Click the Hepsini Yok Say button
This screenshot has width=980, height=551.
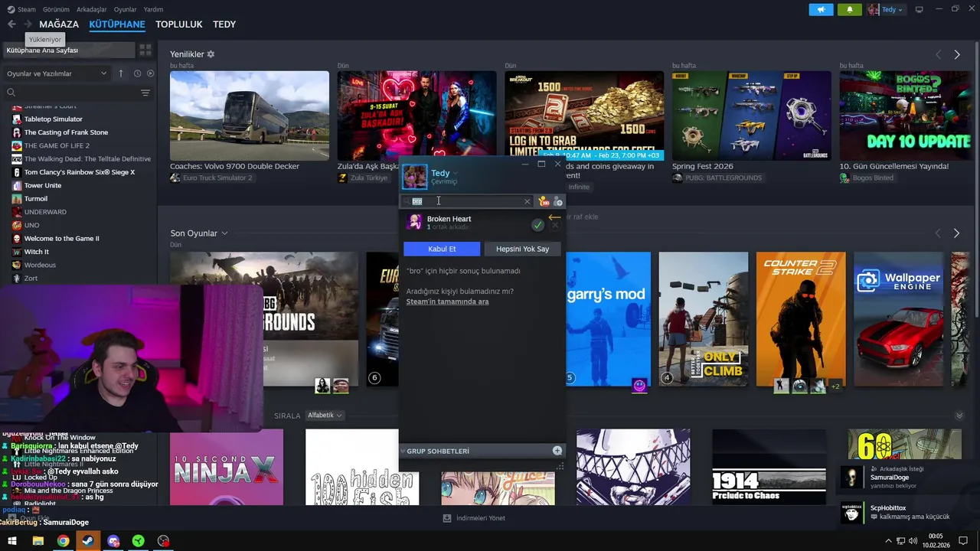522,249
